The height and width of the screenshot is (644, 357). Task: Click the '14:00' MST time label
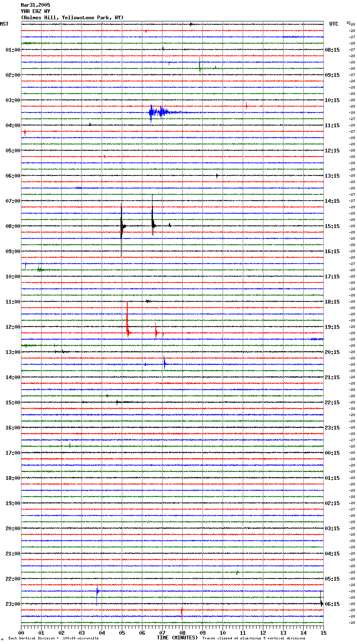click(13, 377)
